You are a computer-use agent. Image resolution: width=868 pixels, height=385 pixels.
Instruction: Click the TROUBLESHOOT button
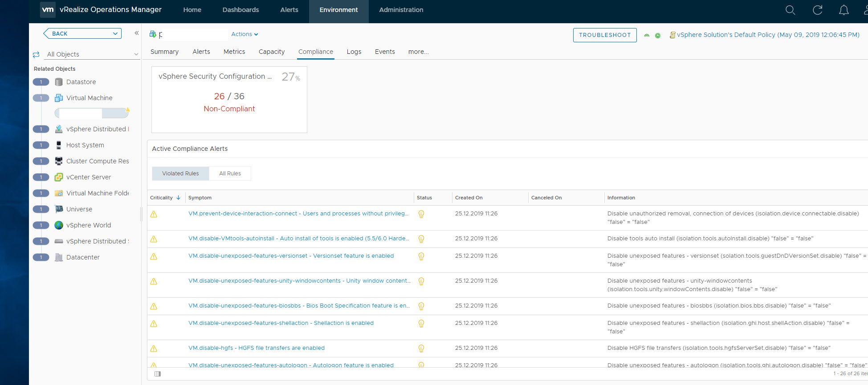(x=604, y=35)
